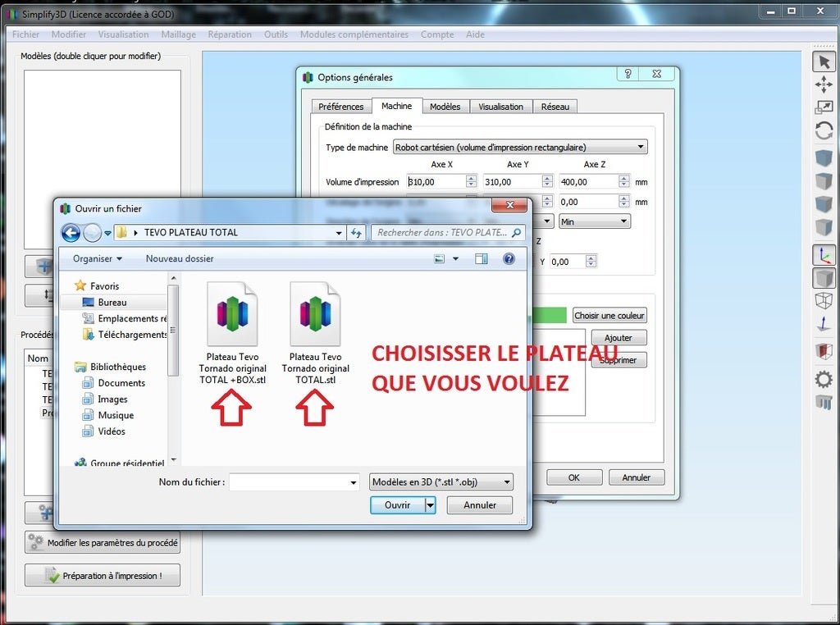Open the Réparation menu
Image resolution: width=840 pixels, height=625 pixels.
click(230, 34)
